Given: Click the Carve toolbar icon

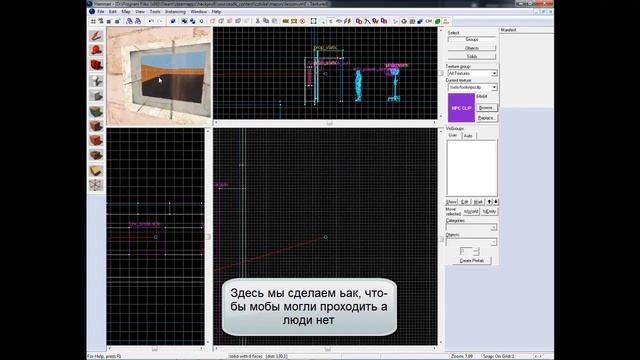Looking at the screenshot, I should pos(173,21).
